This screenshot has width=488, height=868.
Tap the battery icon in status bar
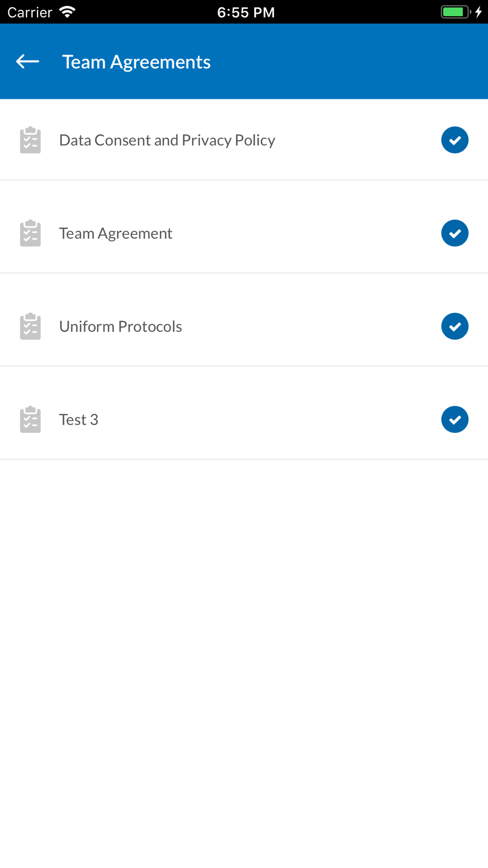[455, 12]
